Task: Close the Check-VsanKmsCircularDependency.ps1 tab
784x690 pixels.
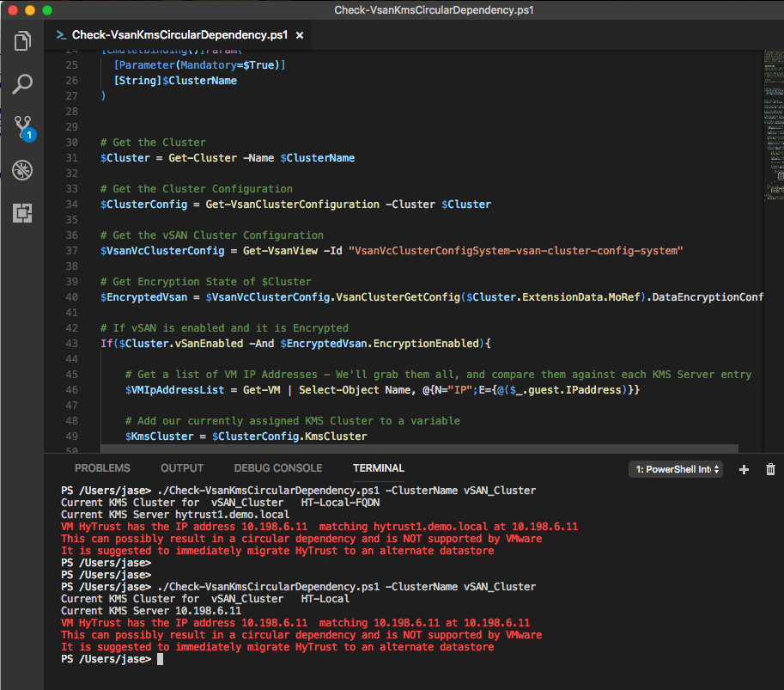Action: point(298,36)
